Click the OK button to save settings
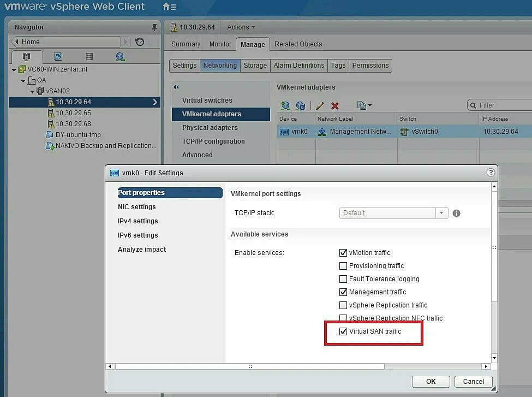This screenshot has width=532, height=397. coord(431,381)
